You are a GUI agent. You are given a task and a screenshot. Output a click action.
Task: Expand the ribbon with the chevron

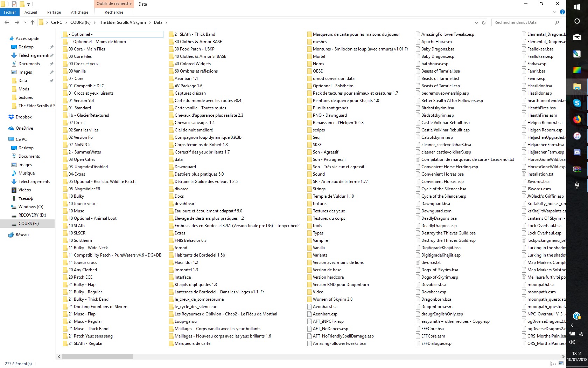pos(555,12)
